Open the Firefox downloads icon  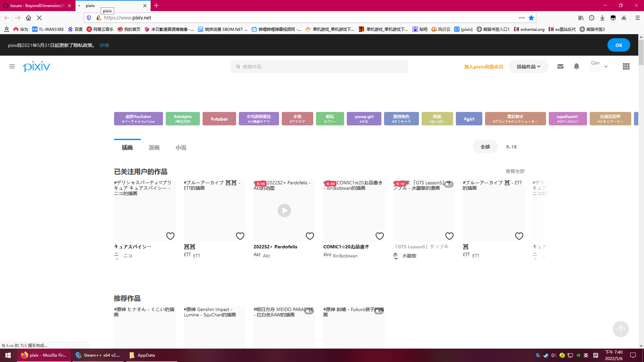click(603, 18)
